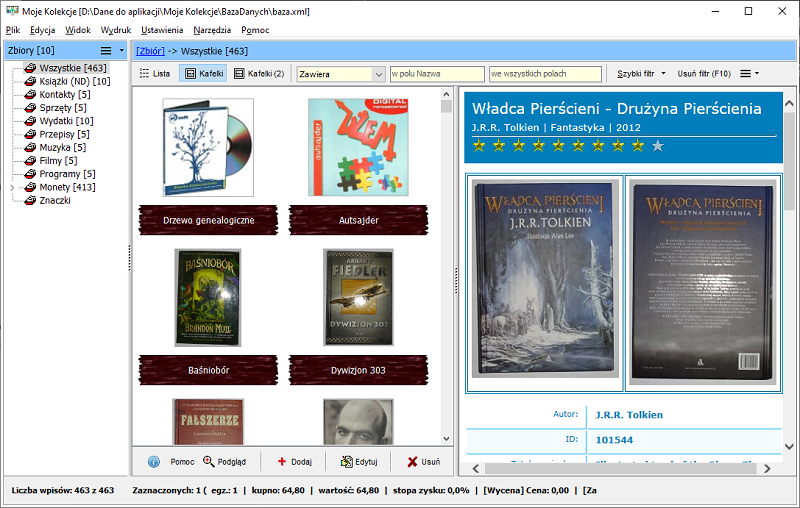This screenshot has height=508, width=800.
Task: Switch to Kafelki (2) view
Action: [259, 73]
